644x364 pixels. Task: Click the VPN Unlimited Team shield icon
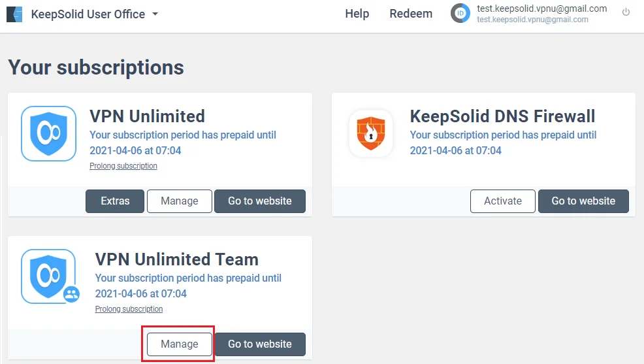click(x=48, y=276)
